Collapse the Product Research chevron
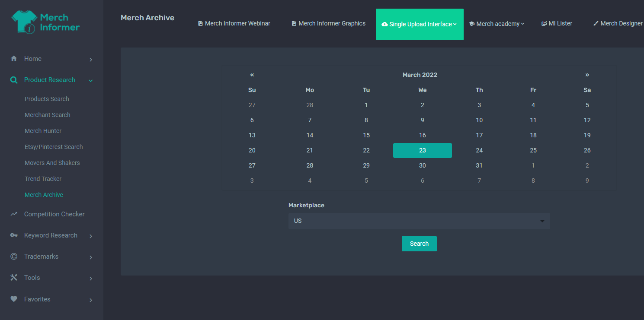Viewport: 644px width, 320px height. point(91,80)
